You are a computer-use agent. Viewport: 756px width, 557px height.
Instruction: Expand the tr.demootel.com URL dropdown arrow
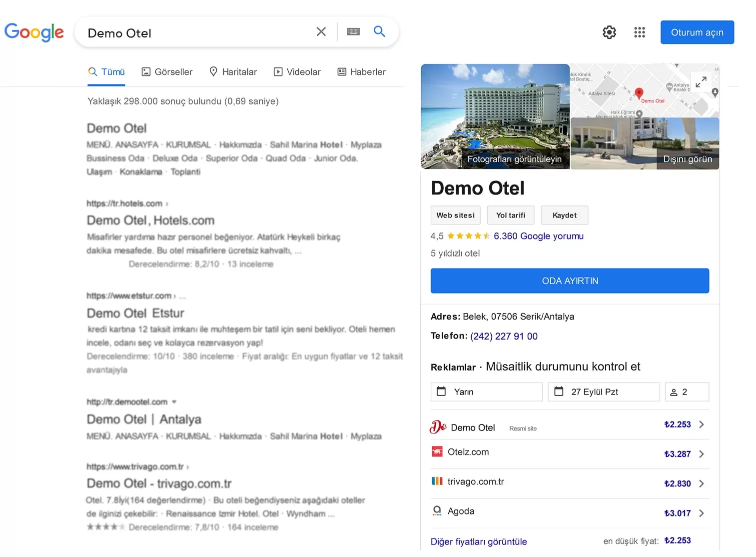[x=174, y=402]
